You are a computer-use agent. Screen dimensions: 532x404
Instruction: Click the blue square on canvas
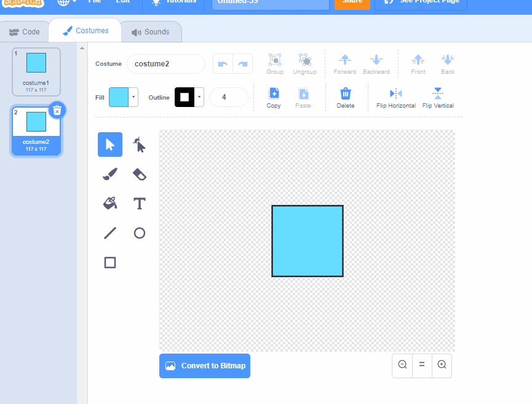308,241
